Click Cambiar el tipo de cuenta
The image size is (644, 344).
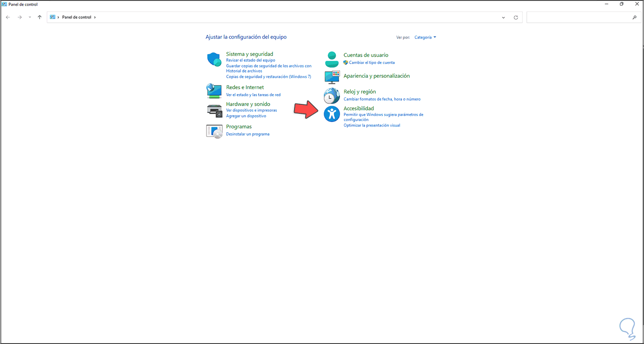372,63
